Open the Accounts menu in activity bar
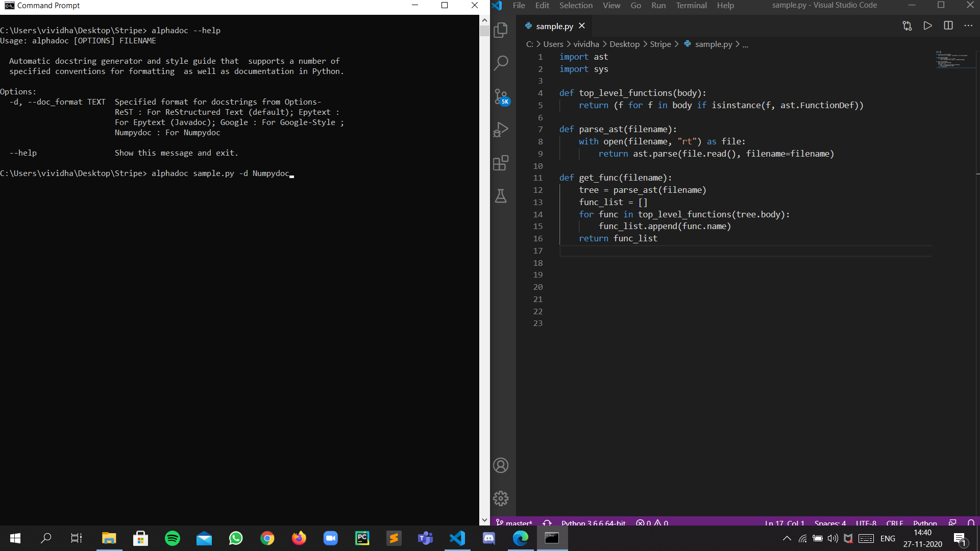The width and height of the screenshot is (980, 551). coord(501,465)
